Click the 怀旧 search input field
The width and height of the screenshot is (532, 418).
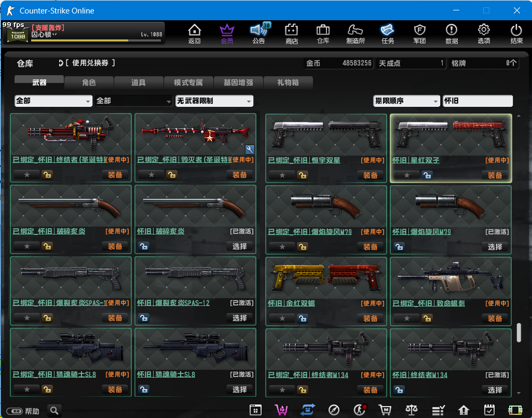478,101
